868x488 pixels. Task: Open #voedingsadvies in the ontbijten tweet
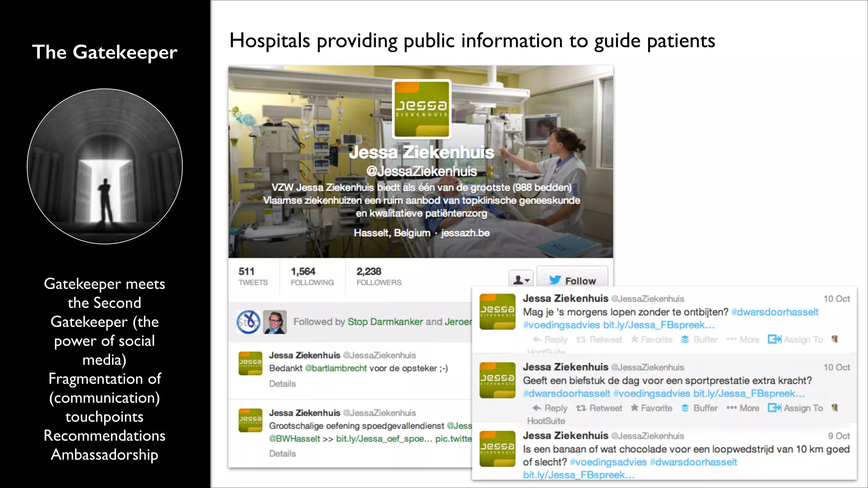coord(561,325)
